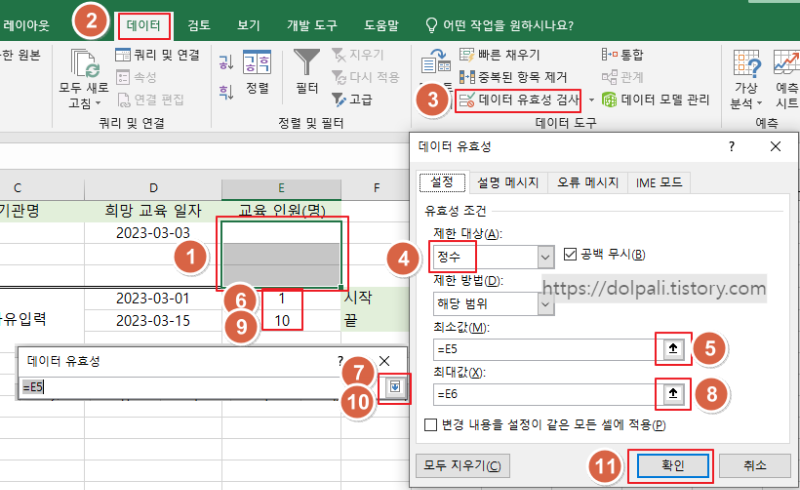Switch to the 설명 메시지 tab
Screen dimensions: 800x490
click(508, 182)
